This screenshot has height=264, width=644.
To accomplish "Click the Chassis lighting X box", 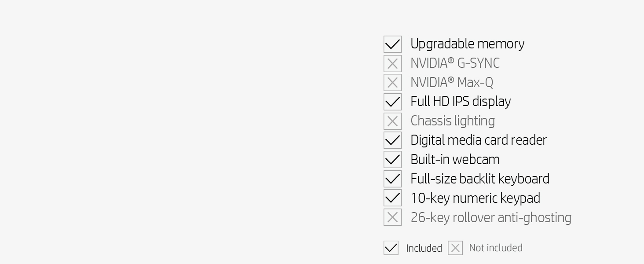I will (392, 121).
